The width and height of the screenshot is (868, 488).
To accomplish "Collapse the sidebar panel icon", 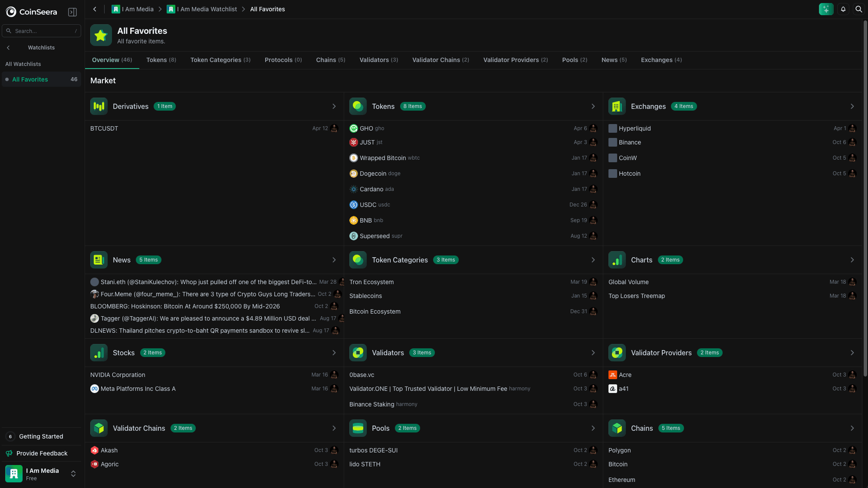I will click(x=72, y=12).
